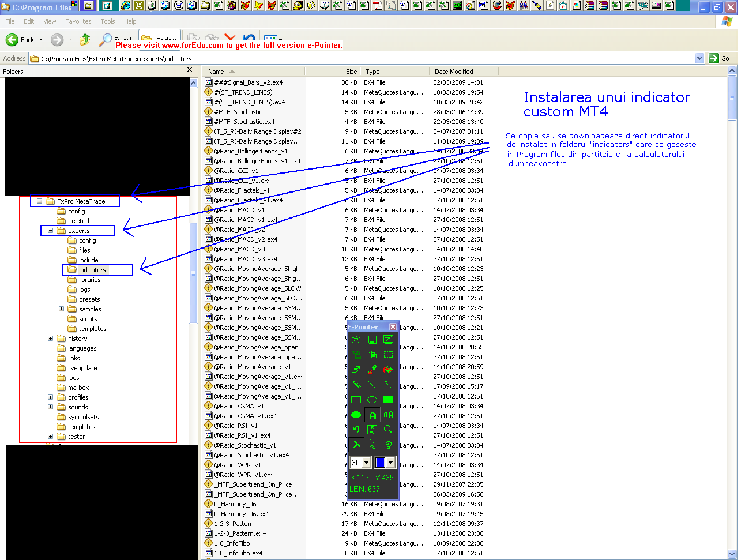
Task: Open the Tools menu
Action: [108, 21]
